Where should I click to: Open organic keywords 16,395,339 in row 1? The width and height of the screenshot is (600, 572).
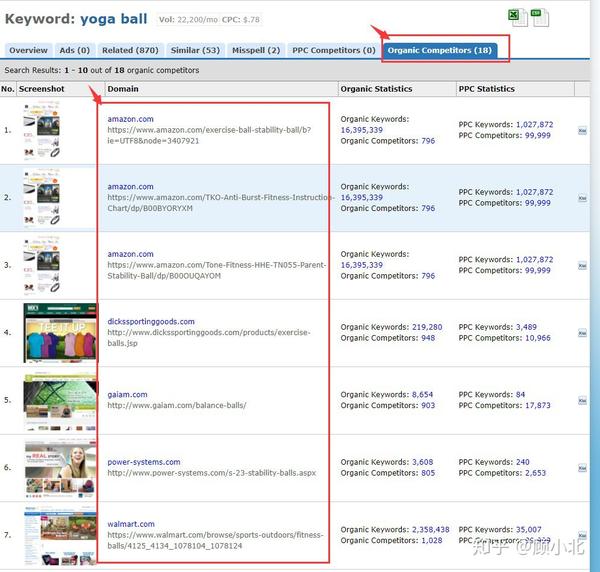coord(362,130)
